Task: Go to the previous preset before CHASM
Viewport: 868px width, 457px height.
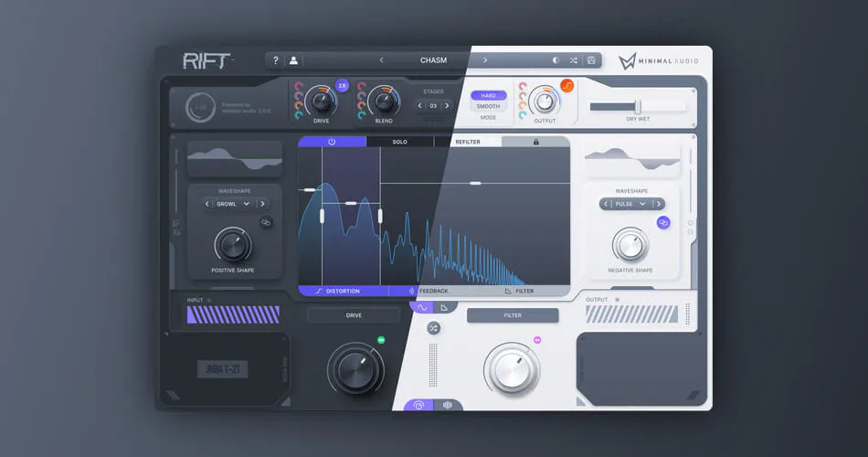Action: pyautogui.click(x=381, y=60)
